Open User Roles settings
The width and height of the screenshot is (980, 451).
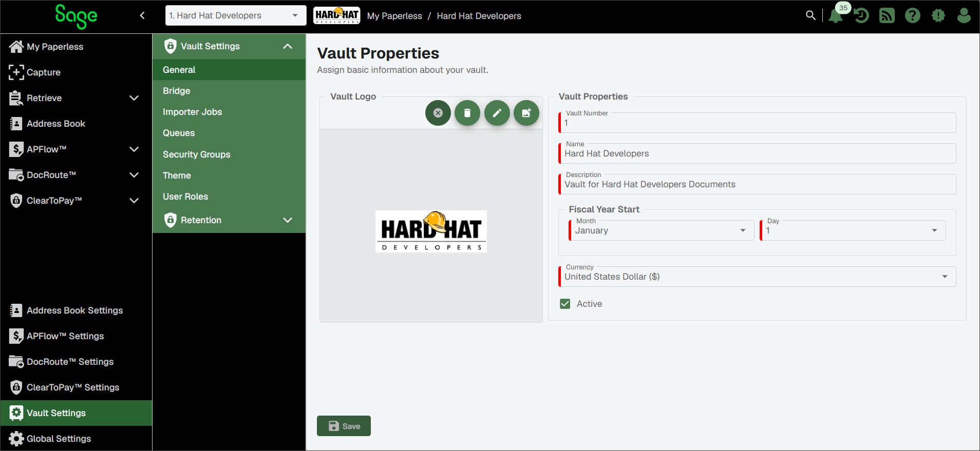click(x=229, y=197)
